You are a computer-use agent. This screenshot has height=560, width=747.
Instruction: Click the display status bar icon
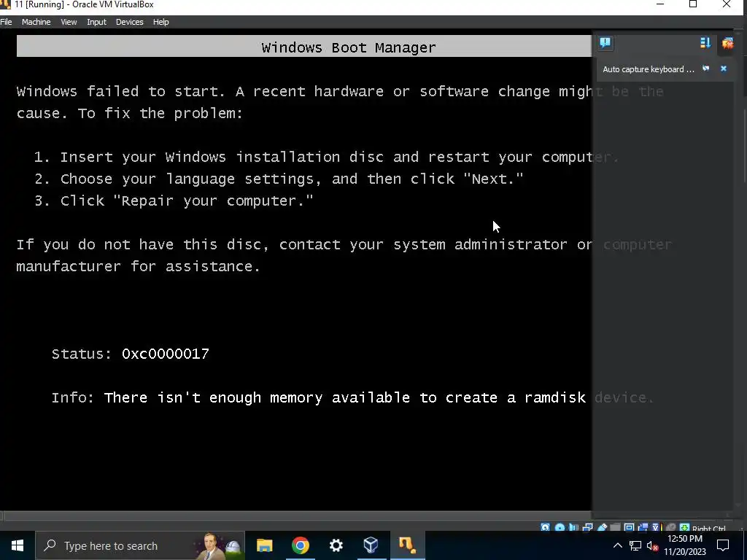click(x=630, y=528)
